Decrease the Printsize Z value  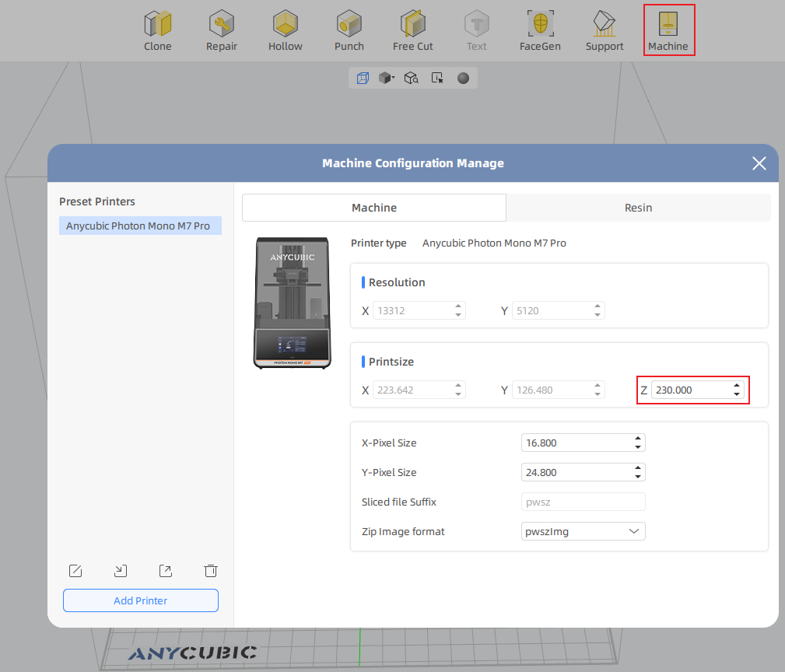point(737,394)
